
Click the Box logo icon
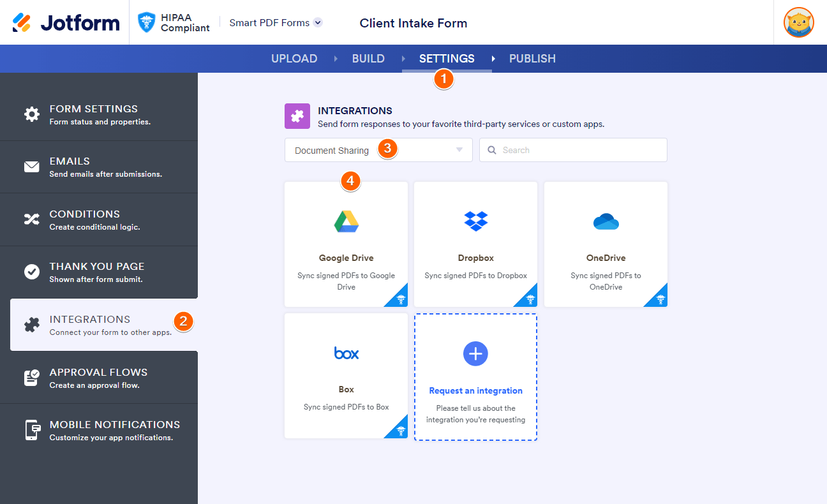[346, 353]
